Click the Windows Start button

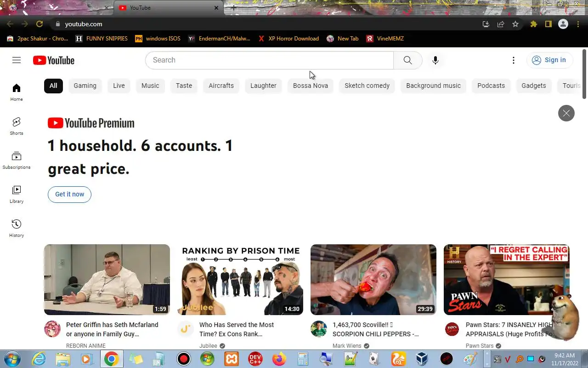[x=12, y=359]
